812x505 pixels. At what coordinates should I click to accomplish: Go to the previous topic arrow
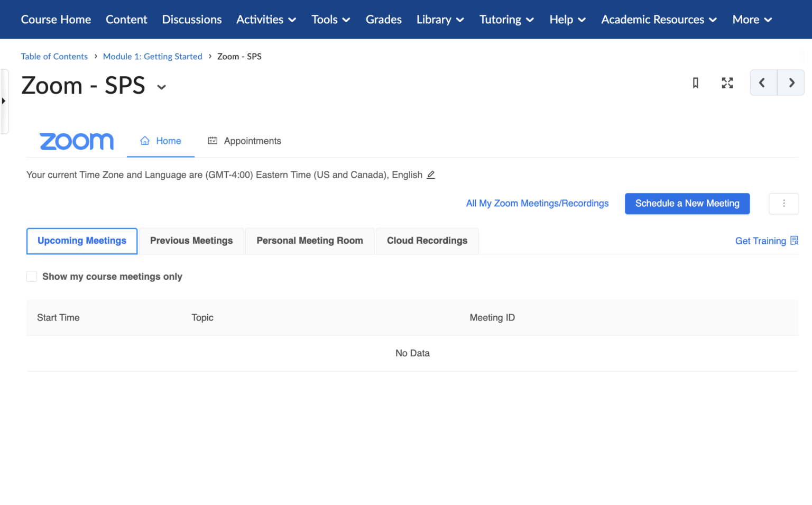[x=763, y=83]
